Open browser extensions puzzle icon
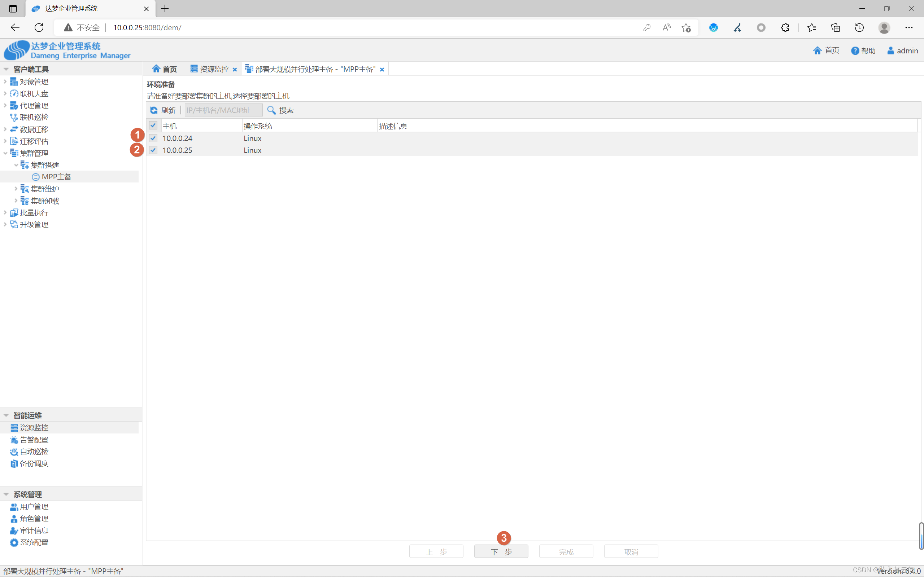The width and height of the screenshot is (924, 577). point(785,27)
